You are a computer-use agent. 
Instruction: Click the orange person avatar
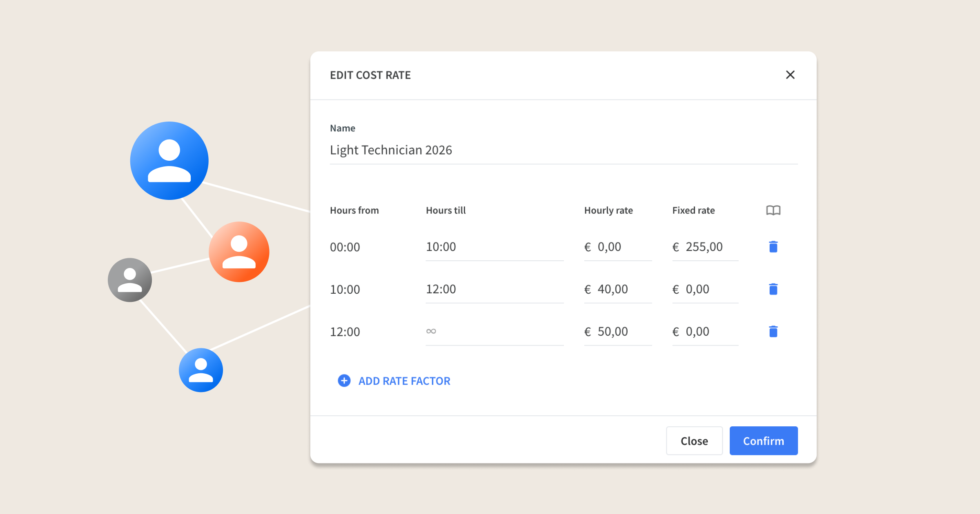(239, 252)
